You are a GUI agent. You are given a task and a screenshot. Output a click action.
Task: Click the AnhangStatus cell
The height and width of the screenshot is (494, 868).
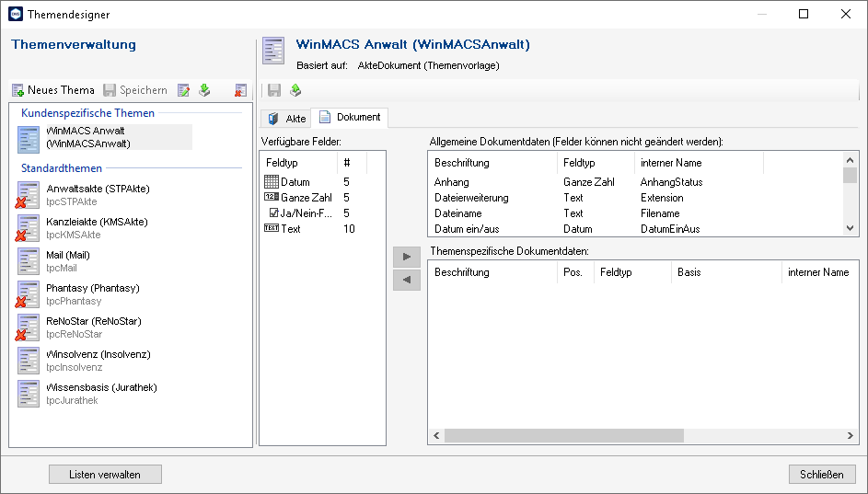672,182
